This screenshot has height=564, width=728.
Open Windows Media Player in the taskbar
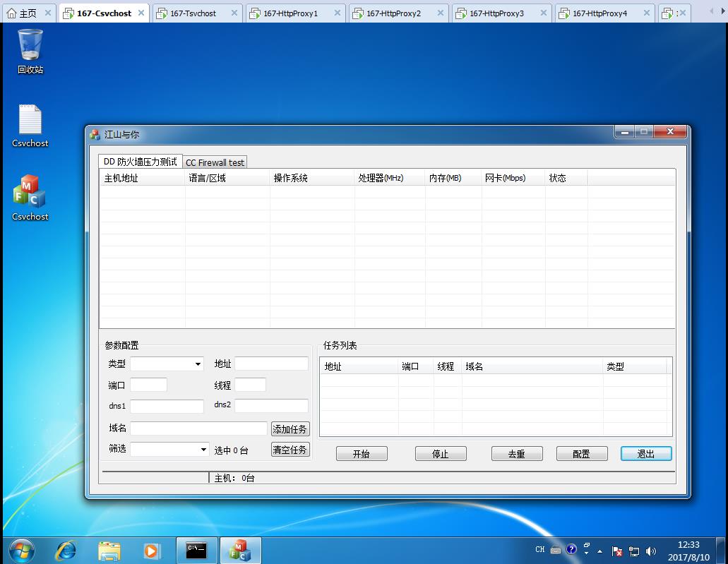click(151, 550)
